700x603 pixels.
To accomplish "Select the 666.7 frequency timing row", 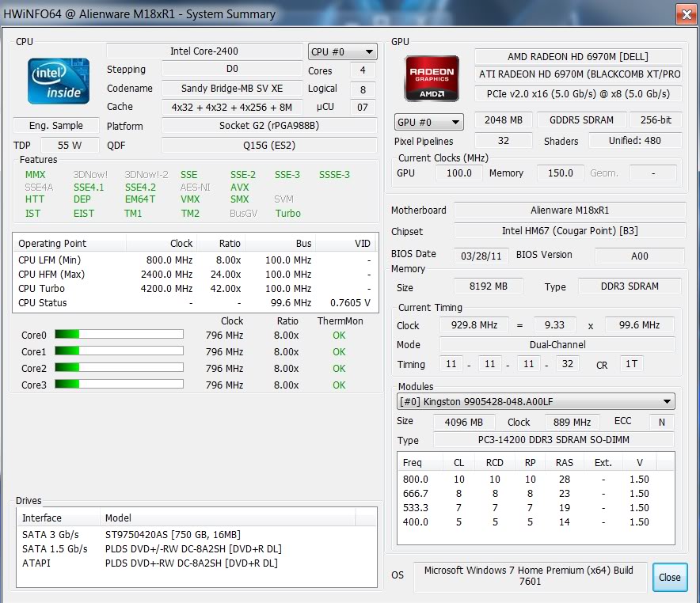I will (536, 494).
